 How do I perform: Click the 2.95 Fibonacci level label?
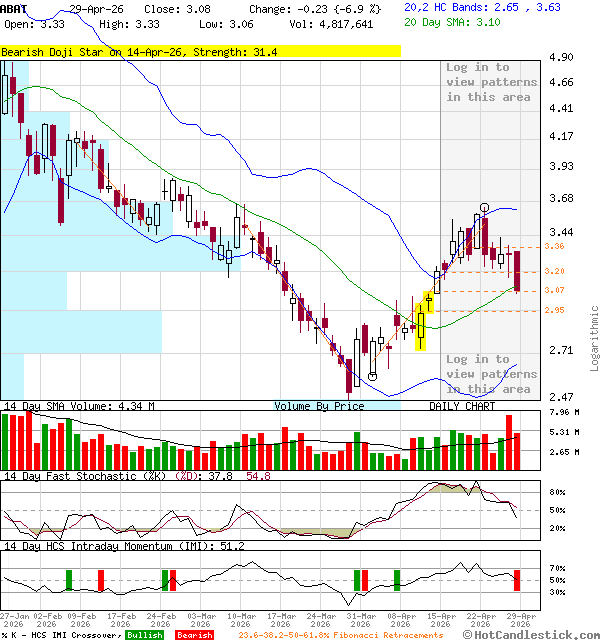pos(554,310)
